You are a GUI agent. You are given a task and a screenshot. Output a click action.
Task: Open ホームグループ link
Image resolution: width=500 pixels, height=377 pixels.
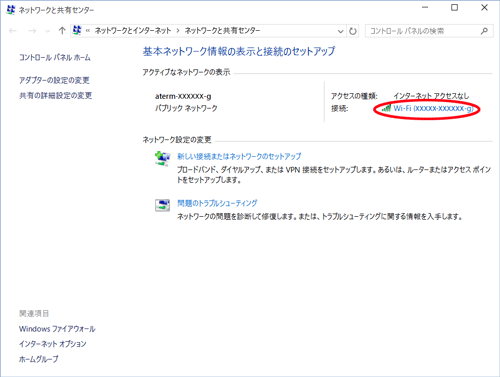(x=38, y=359)
